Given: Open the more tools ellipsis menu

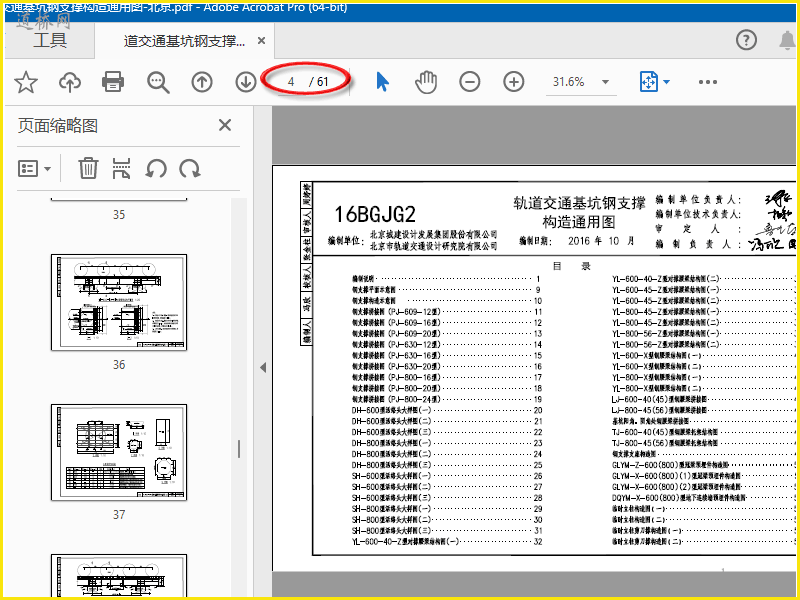Looking at the screenshot, I should point(708,82).
